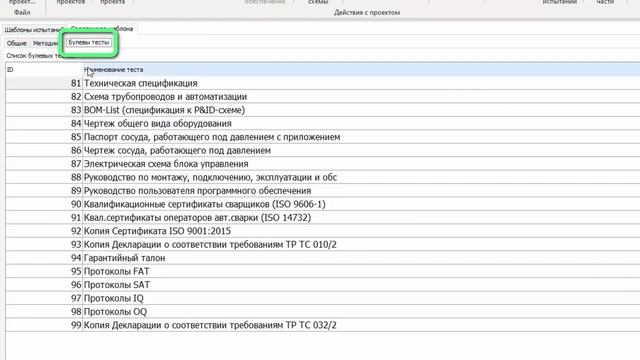Click the ID cell with value 94
The image size is (640, 360).
point(44,258)
